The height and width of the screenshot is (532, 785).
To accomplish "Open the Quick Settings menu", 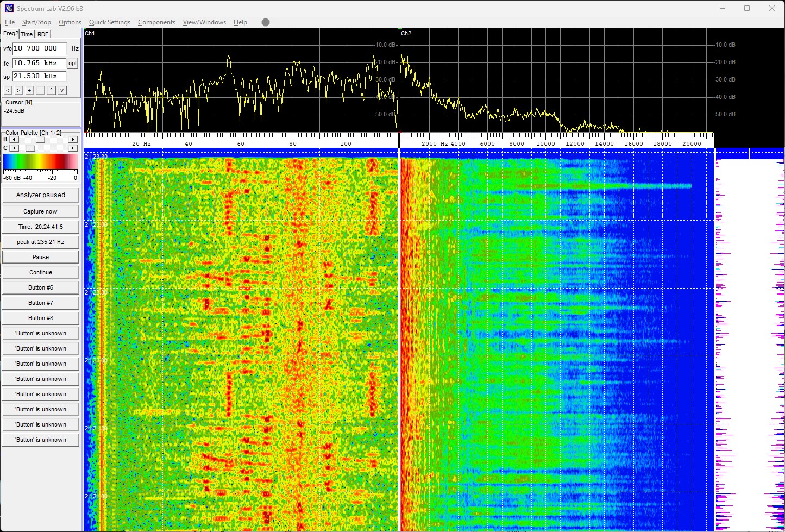I will (x=110, y=22).
